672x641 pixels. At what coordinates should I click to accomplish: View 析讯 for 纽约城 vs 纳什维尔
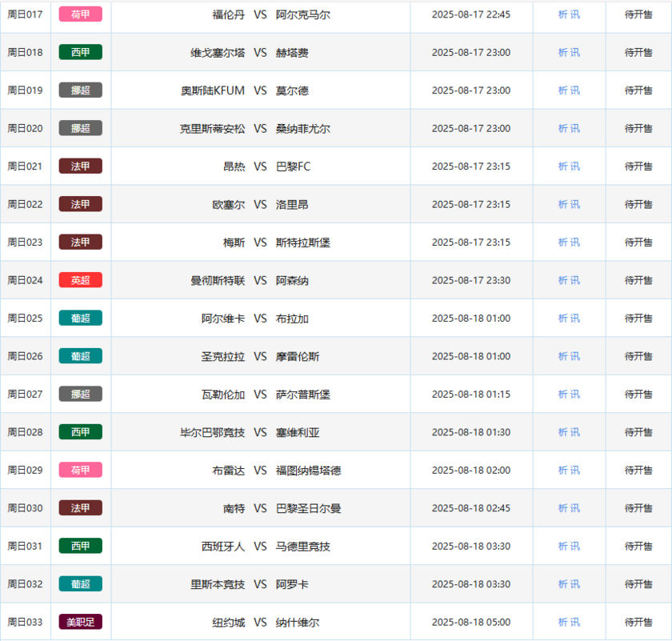[569, 622]
